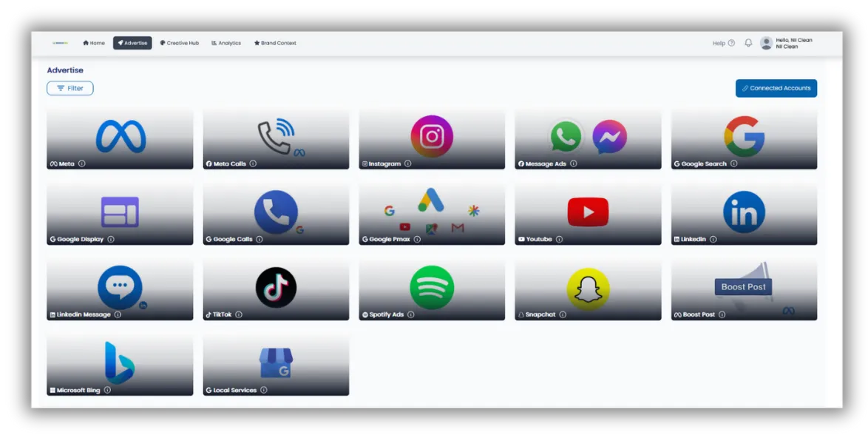The image size is (868, 435).
Task: Select the Microsoft Bing logo
Action: [x=120, y=362]
